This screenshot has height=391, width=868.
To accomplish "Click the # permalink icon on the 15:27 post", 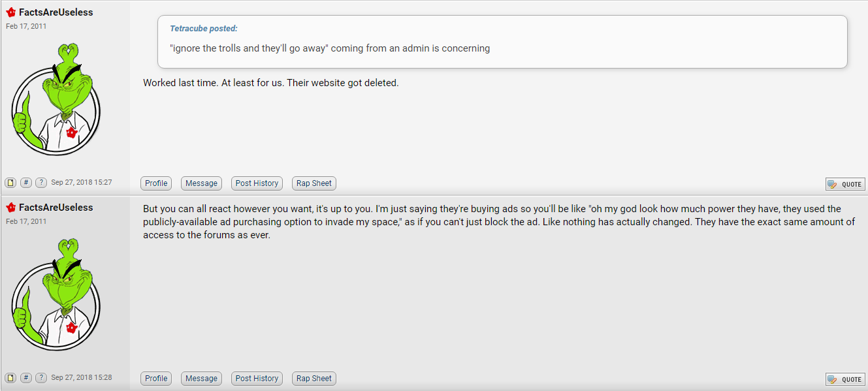I will (25, 183).
